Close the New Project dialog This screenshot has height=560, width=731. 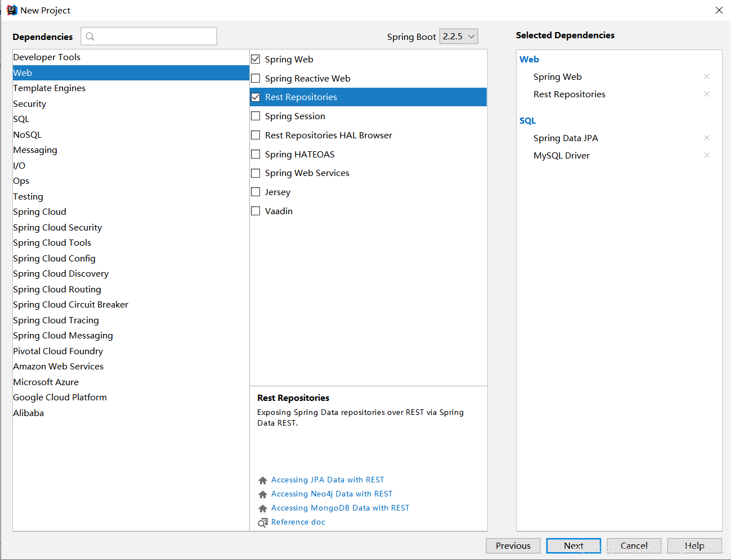[x=719, y=10]
